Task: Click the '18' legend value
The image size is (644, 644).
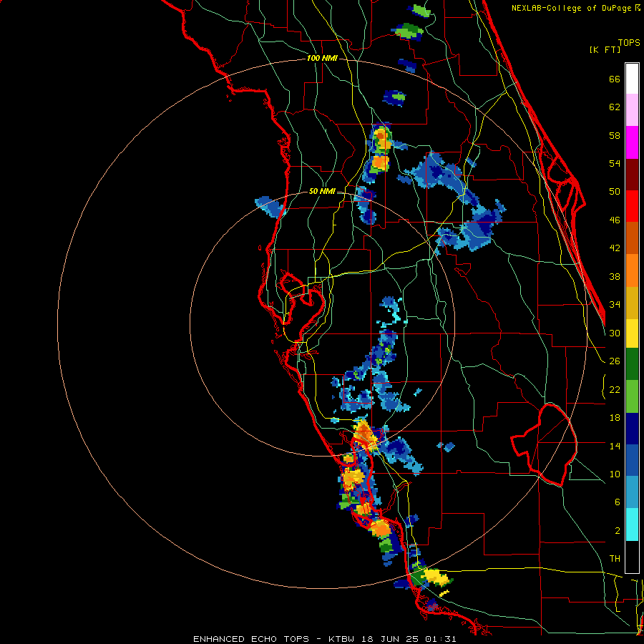Action: tap(615, 418)
